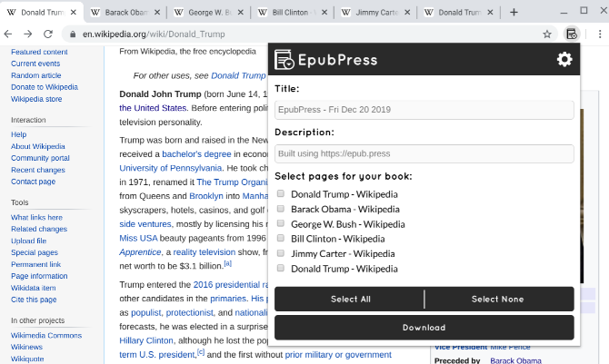Switch to the Bill Clinton tab

pyautogui.click(x=294, y=13)
